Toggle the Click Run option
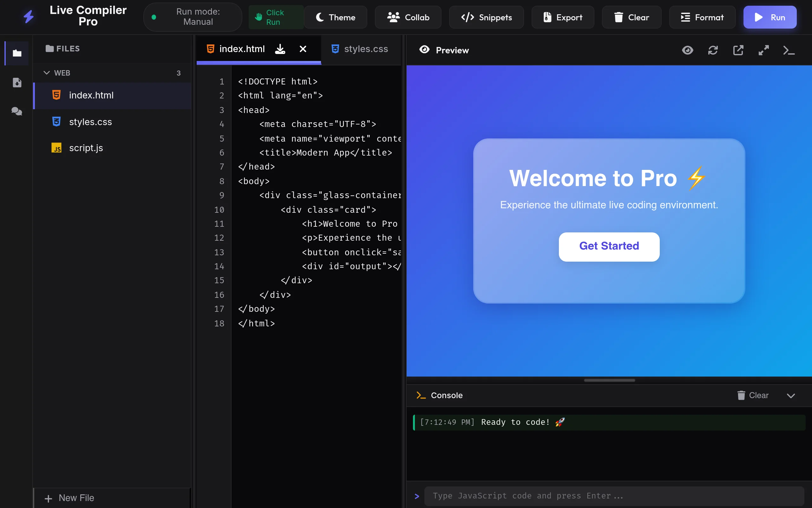Screen dimensions: 812x508 [276, 17]
